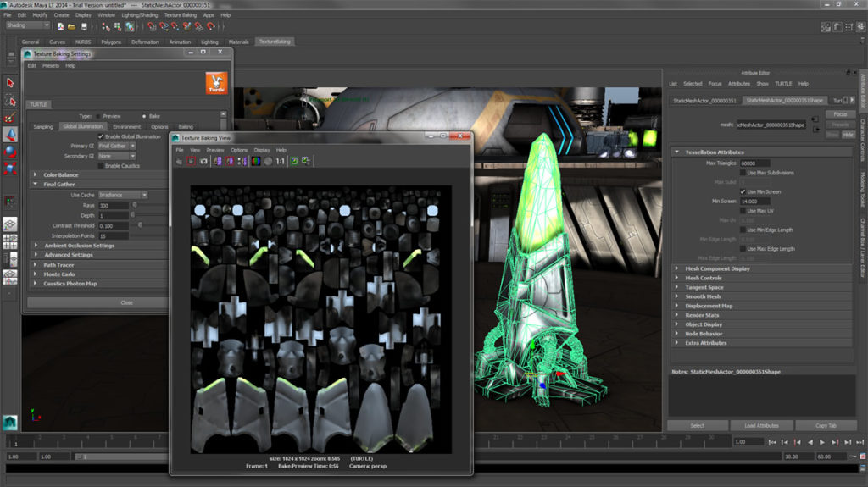Go to start of playback range
Viewport: 868px width, 487px height.
click(x=772, y=442)
